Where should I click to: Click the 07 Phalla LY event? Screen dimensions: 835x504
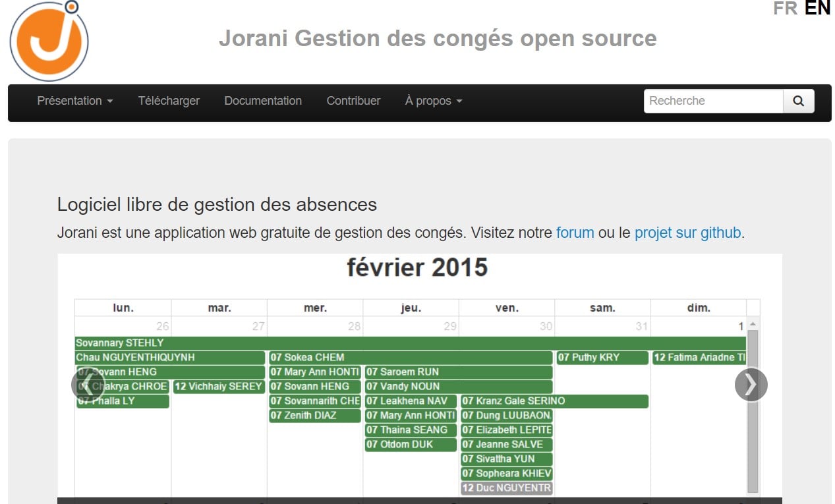(123, 401)
